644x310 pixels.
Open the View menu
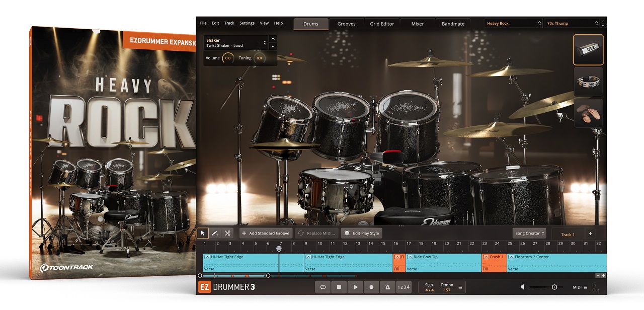click(264, 23)
